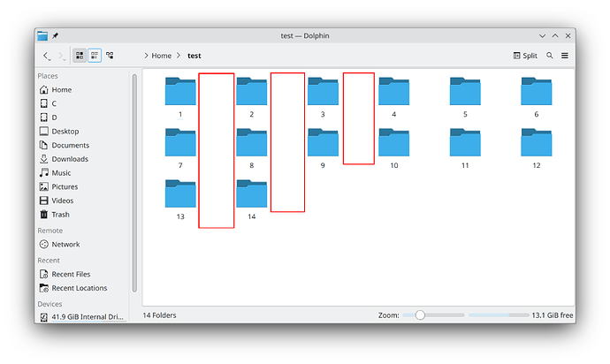610x364 pixels.
Task: Select the folder named 10
Action: coord(393,147)
